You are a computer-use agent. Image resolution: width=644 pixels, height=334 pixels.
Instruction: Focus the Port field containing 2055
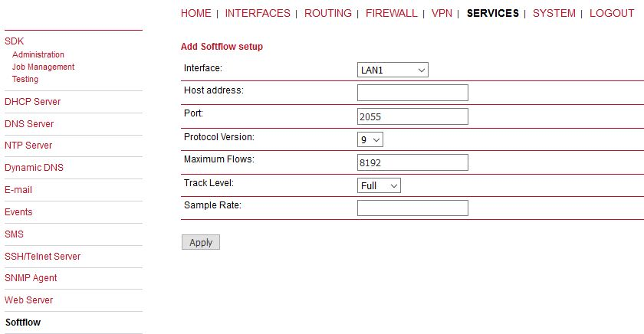(x=412, y=116)
